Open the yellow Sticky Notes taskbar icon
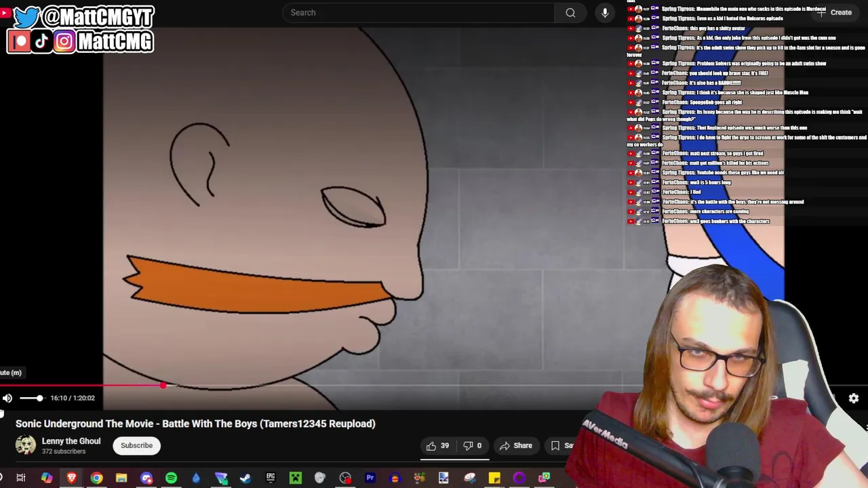The height and width of the screenshot is (488, 868). (494, 478)
